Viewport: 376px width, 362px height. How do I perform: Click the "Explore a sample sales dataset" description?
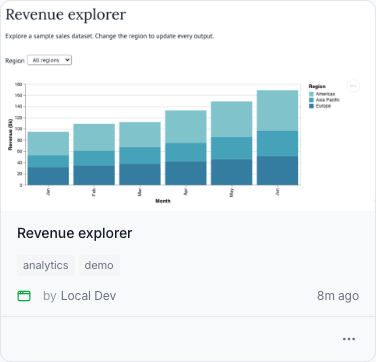(x=110, y=36)
